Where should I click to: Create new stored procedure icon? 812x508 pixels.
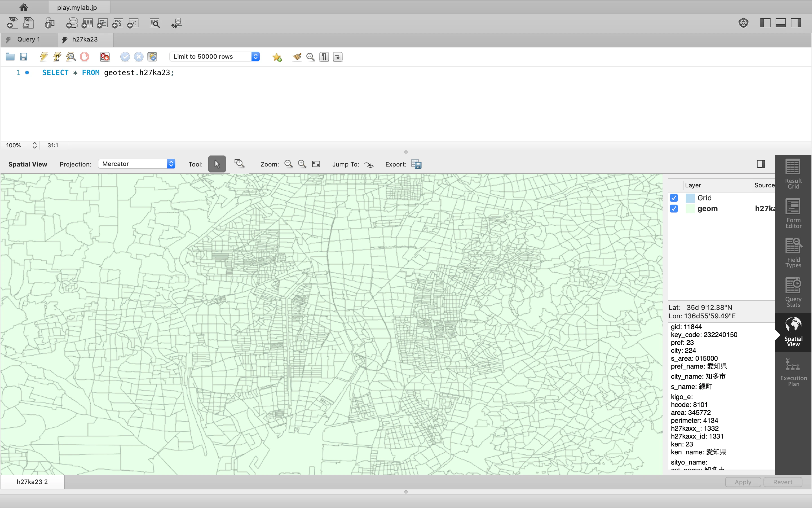[118, 23]
